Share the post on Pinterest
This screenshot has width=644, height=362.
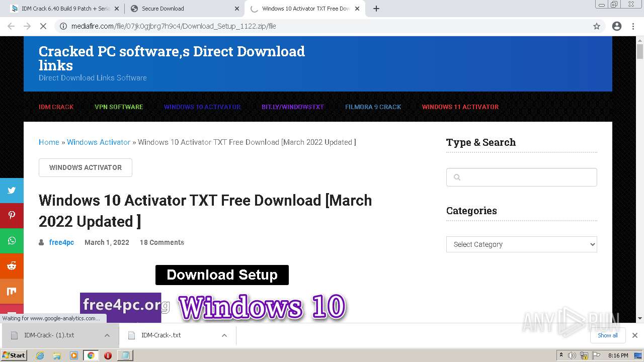[12, 216]
